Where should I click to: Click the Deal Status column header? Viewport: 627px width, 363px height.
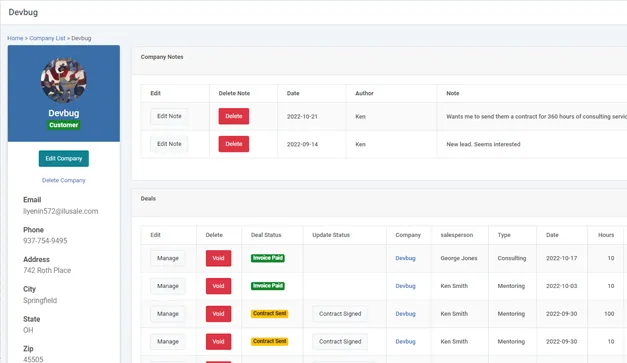coord(266,235)
